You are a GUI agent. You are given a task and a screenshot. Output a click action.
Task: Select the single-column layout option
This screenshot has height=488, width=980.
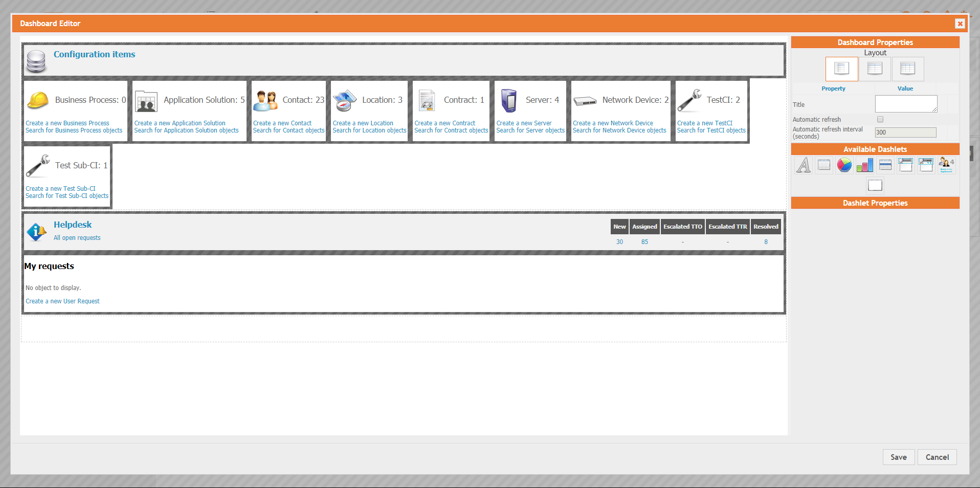(x=841, y=69)
